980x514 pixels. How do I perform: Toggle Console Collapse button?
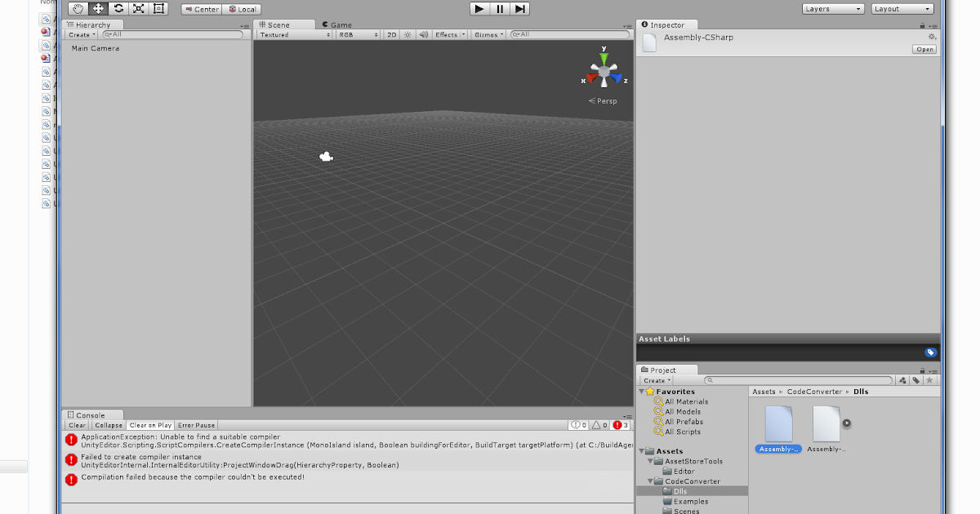[108, 425]
